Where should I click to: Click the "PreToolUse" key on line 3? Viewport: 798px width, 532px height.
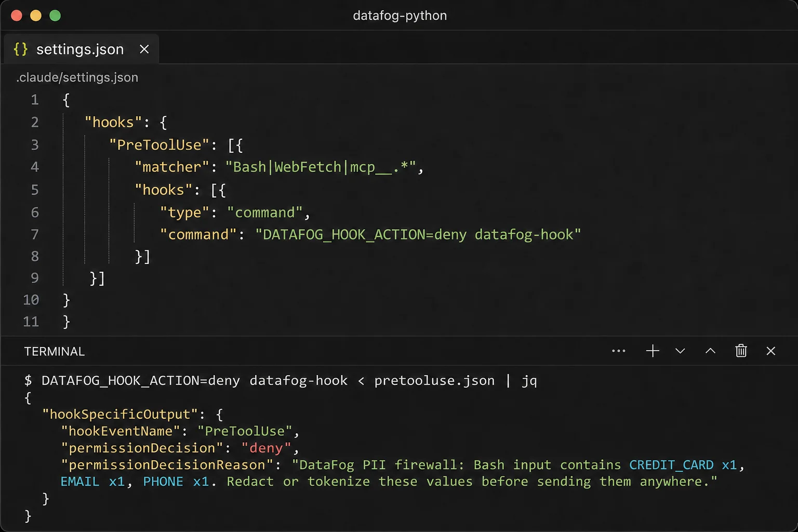[x=159, y=145]
